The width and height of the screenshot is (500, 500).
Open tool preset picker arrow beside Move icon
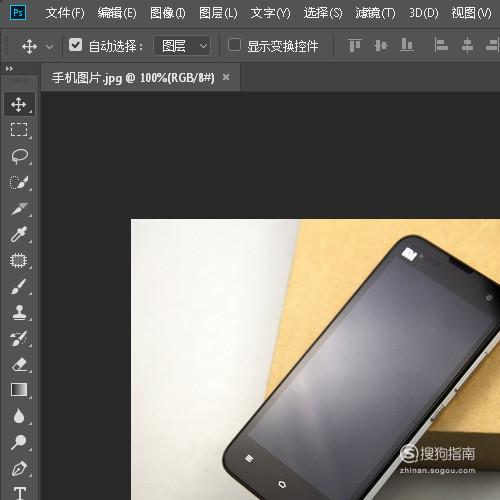coord(49,47)
